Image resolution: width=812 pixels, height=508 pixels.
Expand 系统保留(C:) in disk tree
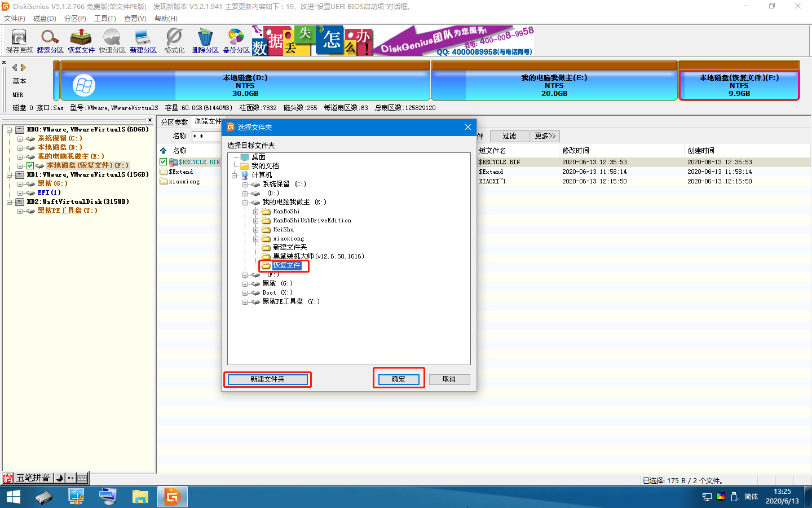point(20,139)
